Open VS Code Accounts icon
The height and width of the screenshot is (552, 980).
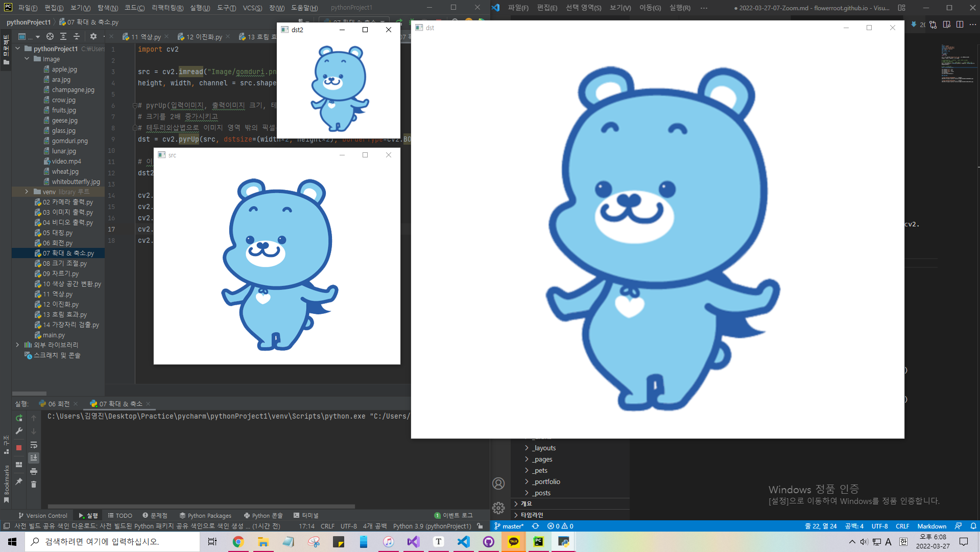(498, 484)
